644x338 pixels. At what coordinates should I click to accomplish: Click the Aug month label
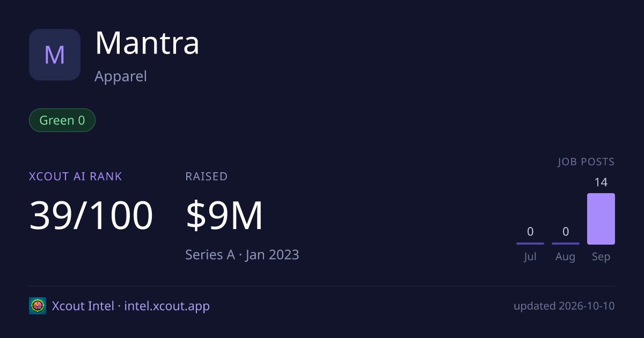pyautogui.click(x=566, y=256)
